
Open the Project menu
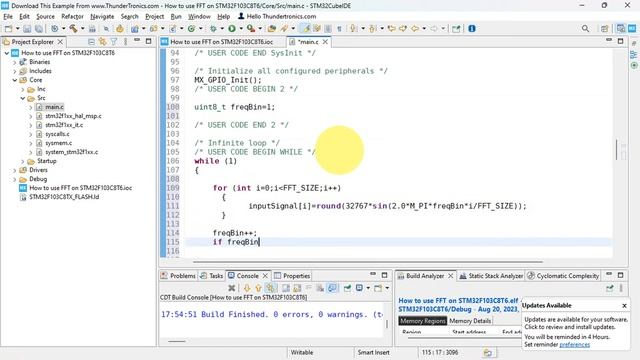tap(154, 16)
